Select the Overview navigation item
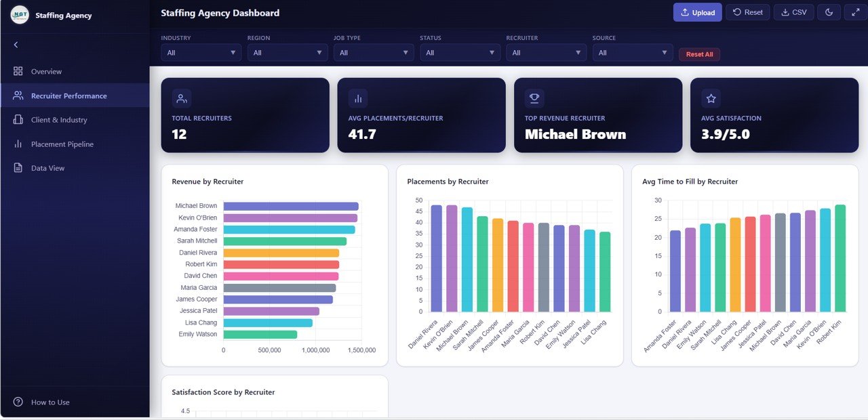The image size is (868, 420). (47, 71)
